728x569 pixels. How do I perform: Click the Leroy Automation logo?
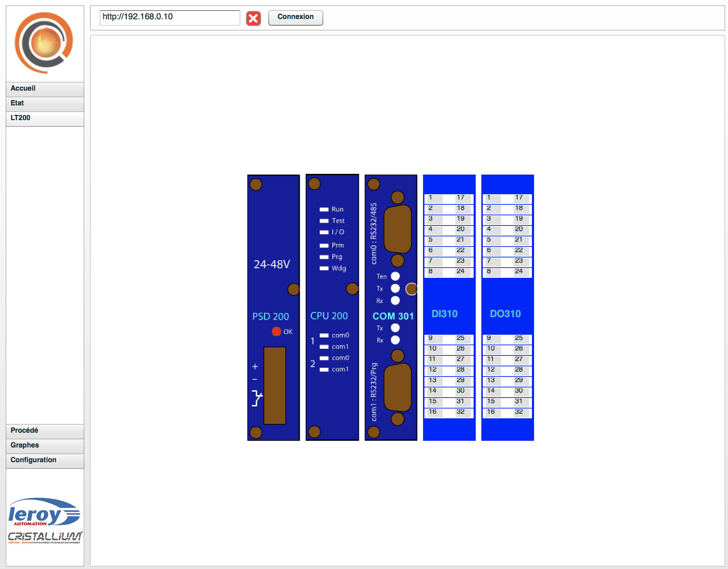44,512
